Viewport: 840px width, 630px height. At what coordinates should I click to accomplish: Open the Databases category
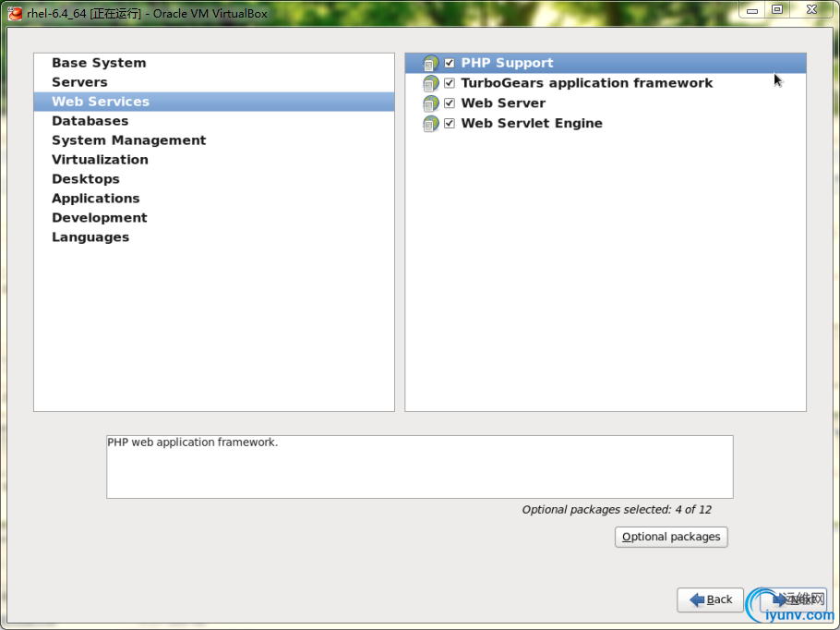pyautogui.click(x=214, y=121)
